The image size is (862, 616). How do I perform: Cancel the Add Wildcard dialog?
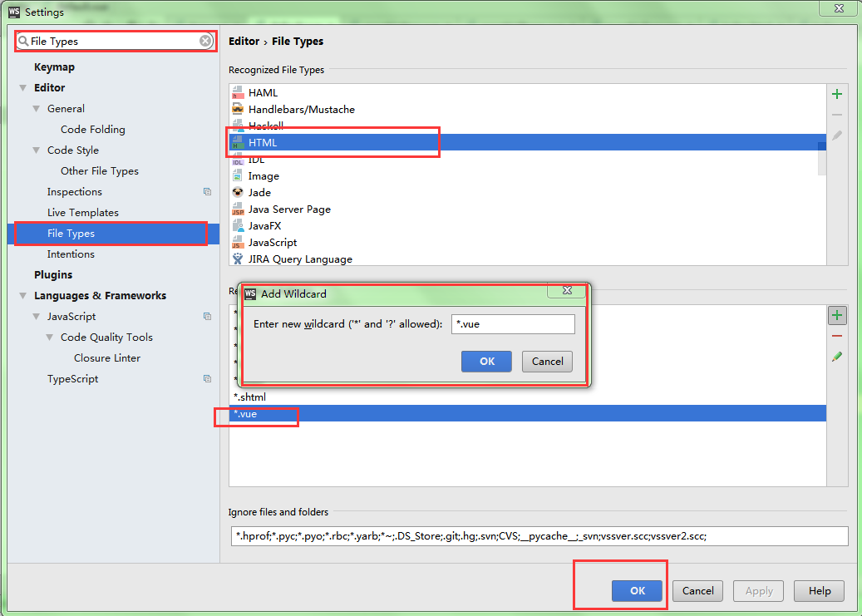pyautogui.click(x=547, y=362)
